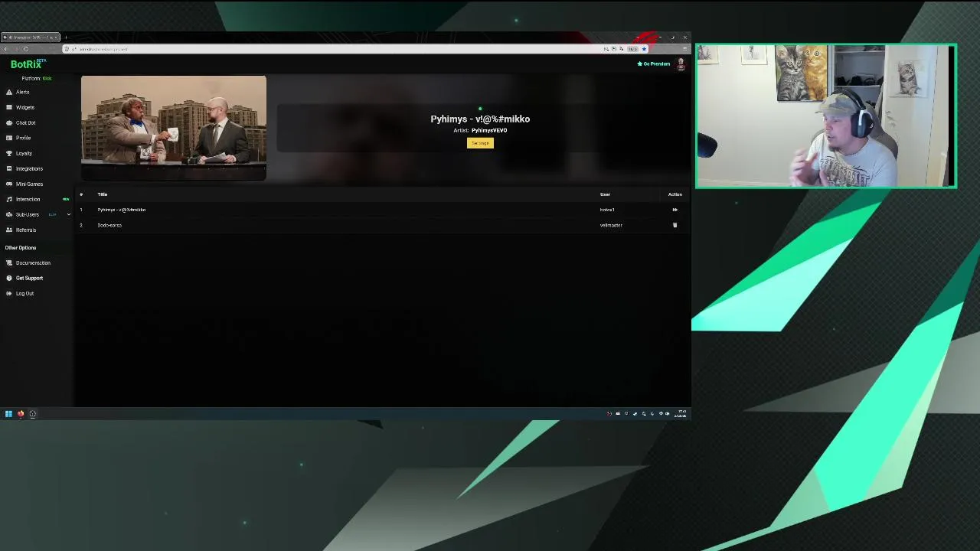Click the bookmark star in address bar
This screenshot has height=551, width=980.
(644, 49)
